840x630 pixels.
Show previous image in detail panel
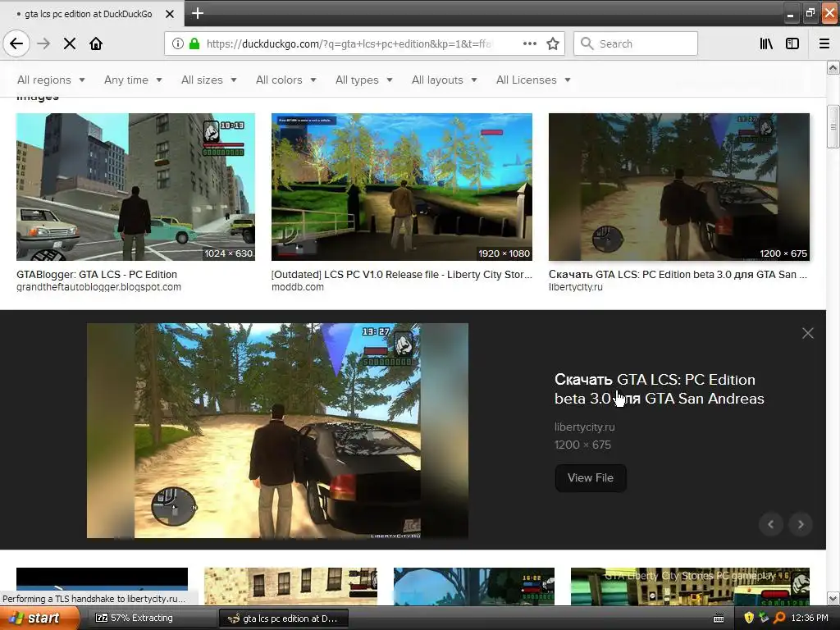771,524
